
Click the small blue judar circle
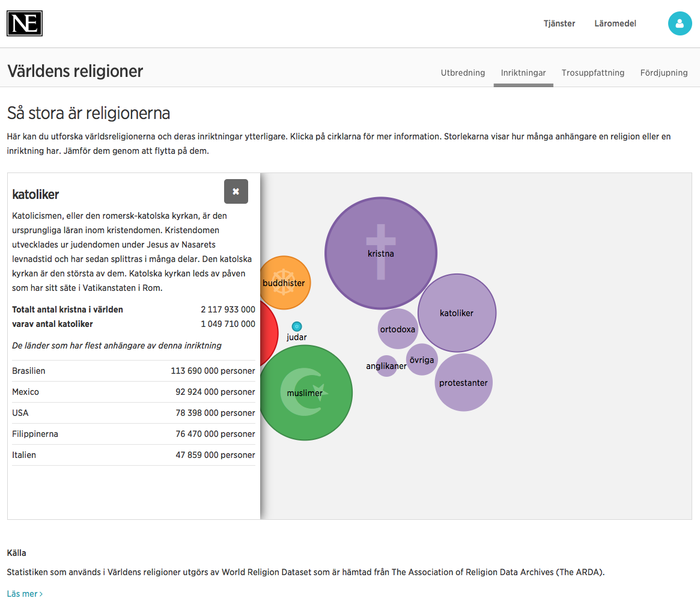[x=297, y=326]
